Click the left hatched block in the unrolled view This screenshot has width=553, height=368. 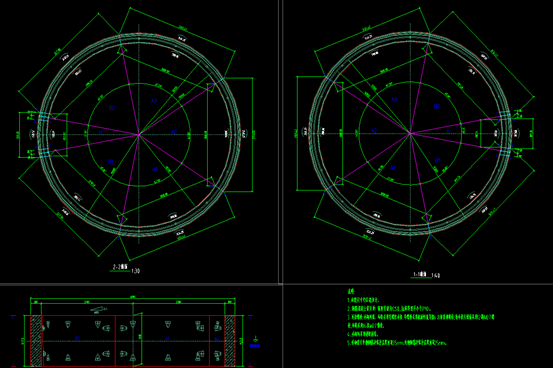pyautogui.click(x=36, y=341)
